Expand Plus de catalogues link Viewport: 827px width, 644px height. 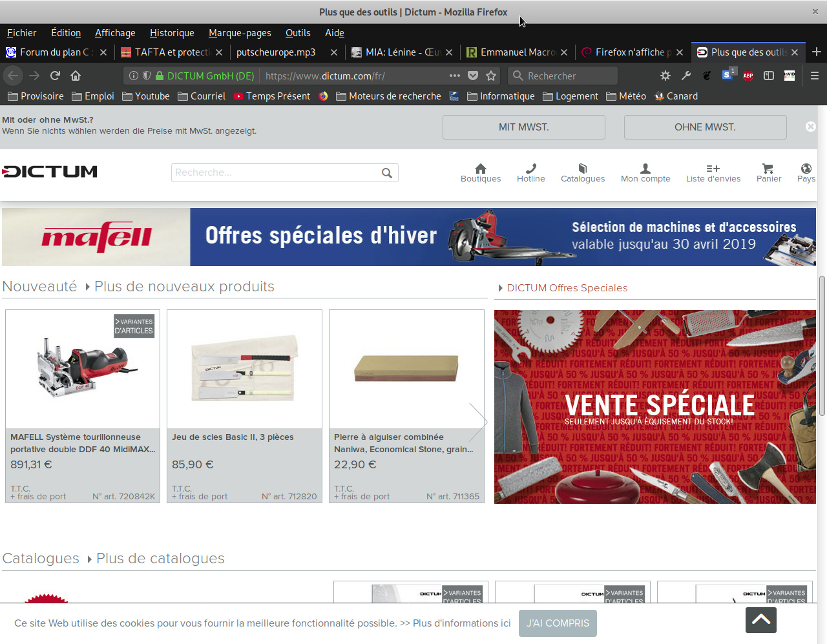pos(160,558)
